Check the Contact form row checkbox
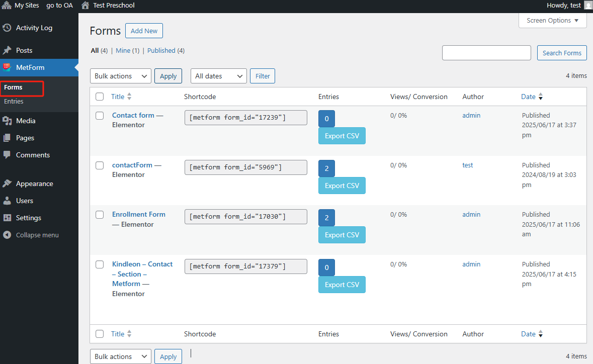This screenshot has width=593, height=364. point(100,116)
